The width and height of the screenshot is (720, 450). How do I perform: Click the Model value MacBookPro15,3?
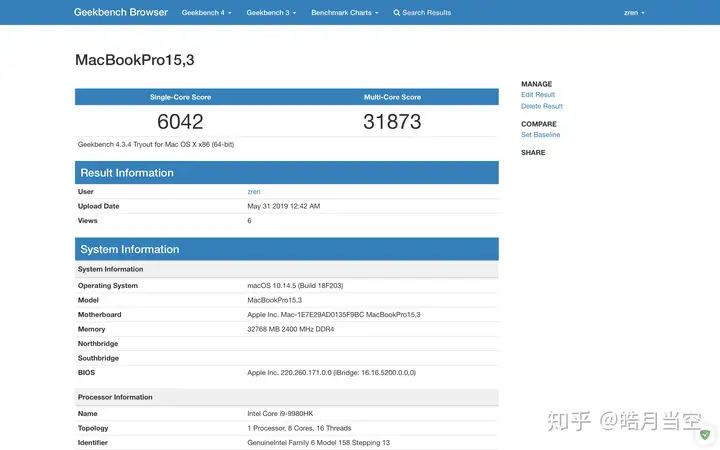tap(274, 300)
